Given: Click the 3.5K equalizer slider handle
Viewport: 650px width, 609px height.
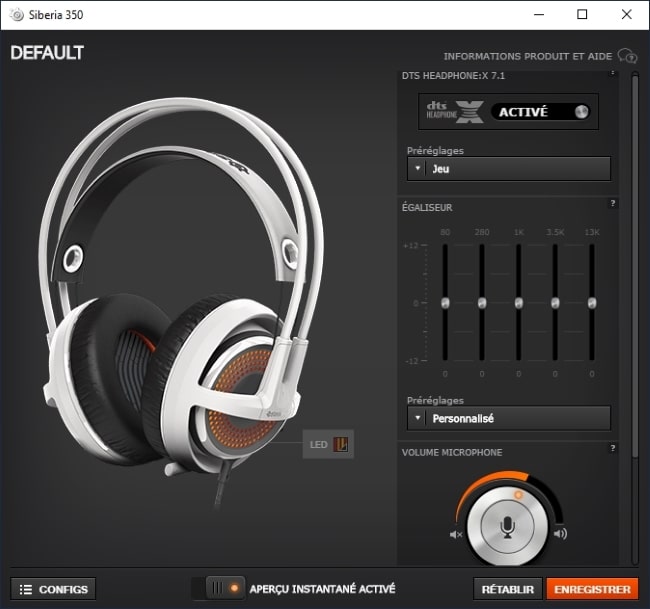Looking at the screenshot, I should [555, 303].
